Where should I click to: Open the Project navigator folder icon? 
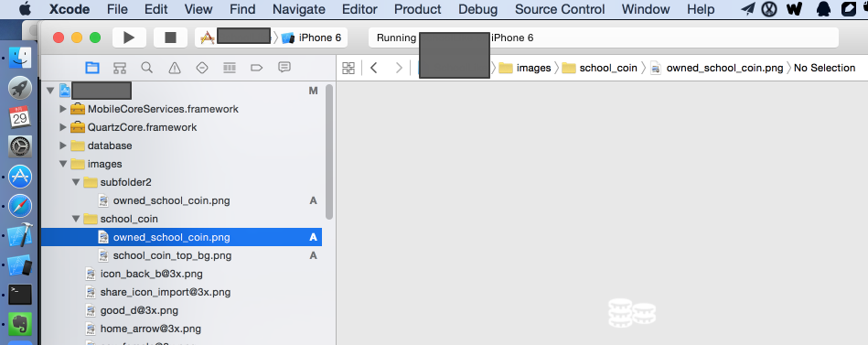pyautogui.click(x=91, y=68)
